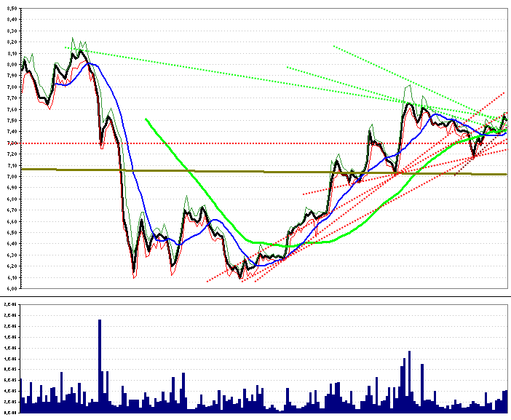Viewport: 511px width, 420px height.
Task: Click the 7,90 price axis label
Action: (12, 76)
